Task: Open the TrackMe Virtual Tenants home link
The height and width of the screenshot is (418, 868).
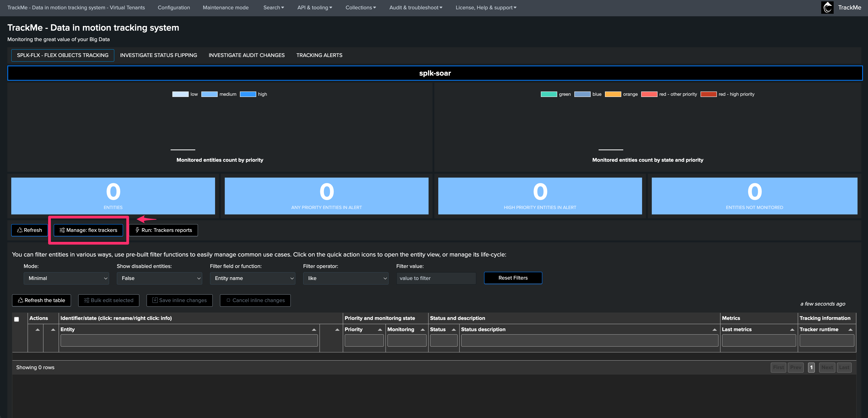Action: coord(76,7)
